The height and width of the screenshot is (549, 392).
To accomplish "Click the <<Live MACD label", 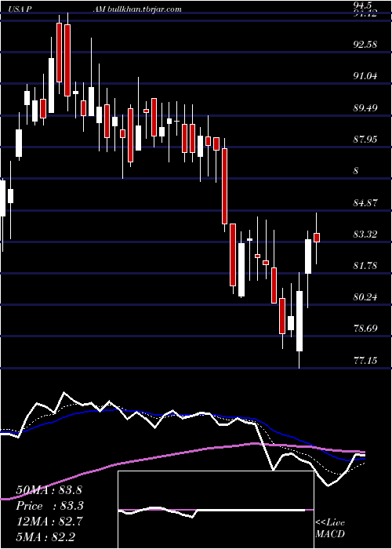I will point(330,528).
